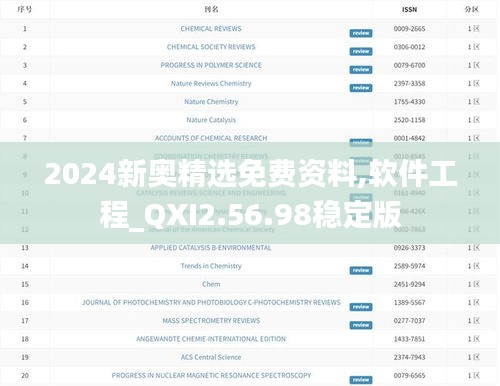
Task: Open the CHEMICAL REVIEWS journal link
Action: tap(211, 29)
